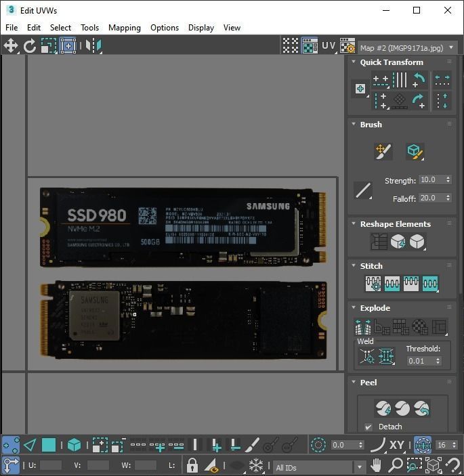
Task: Click the Falloff spinner arrows
Action: tap(448, 198)
